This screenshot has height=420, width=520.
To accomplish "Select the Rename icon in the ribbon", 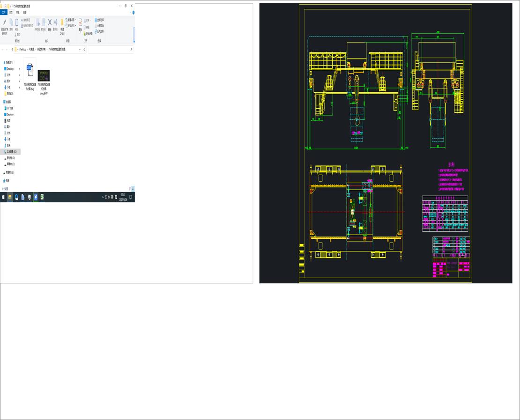I will pos(56,22).
